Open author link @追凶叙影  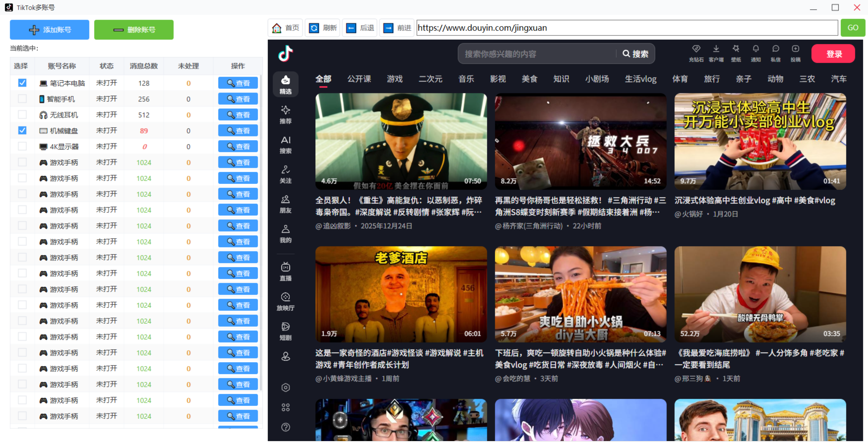[x=333, y=226]
